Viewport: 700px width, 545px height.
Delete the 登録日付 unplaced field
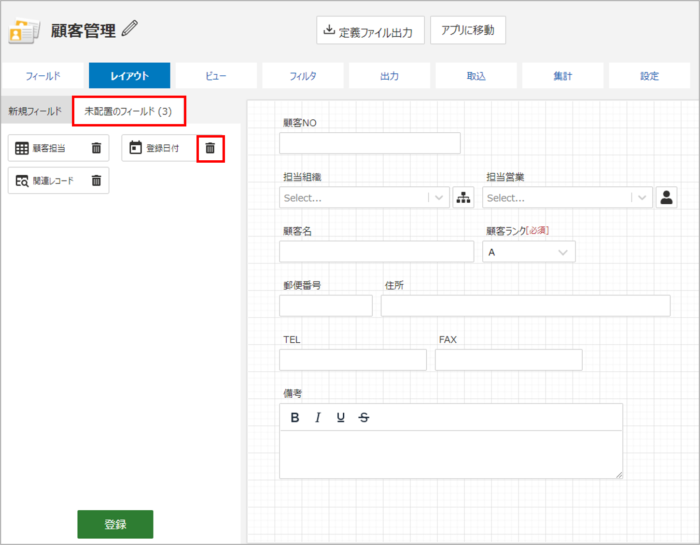click(210, 148)
